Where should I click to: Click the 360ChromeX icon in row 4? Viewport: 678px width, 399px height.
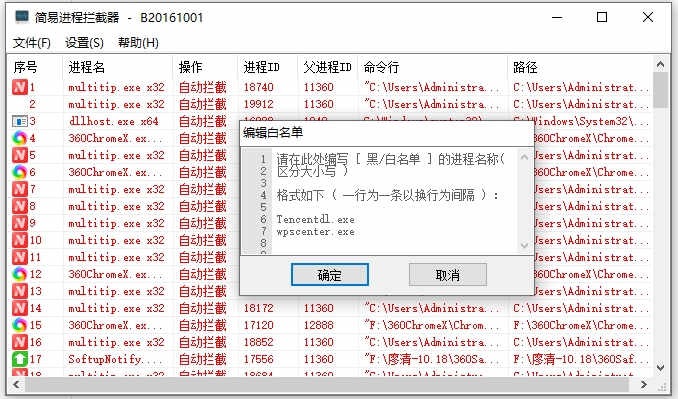[x=19, y=138]
